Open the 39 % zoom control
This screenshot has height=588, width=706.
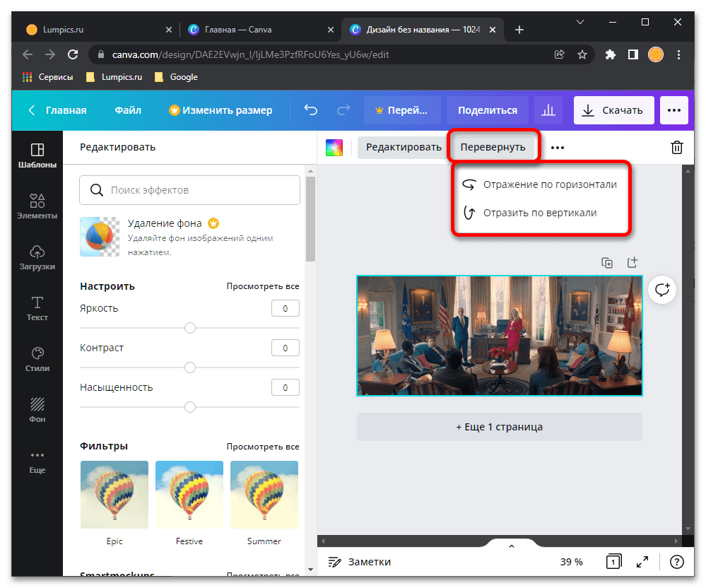click(x=572, y=561)
